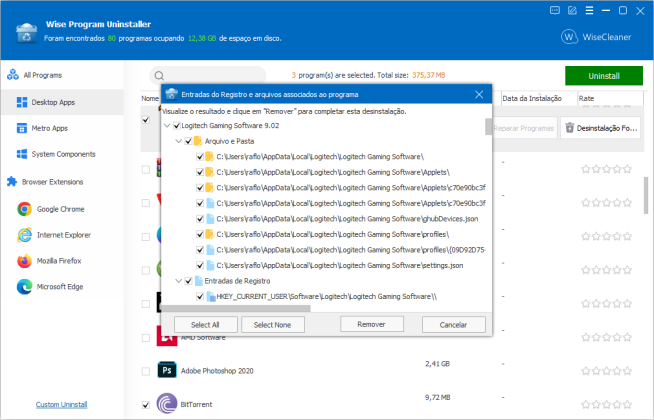This screenshot has width=654, height=420.
Task: Click the Browser Extensions puzzle icon
Action: pos(12,182)
